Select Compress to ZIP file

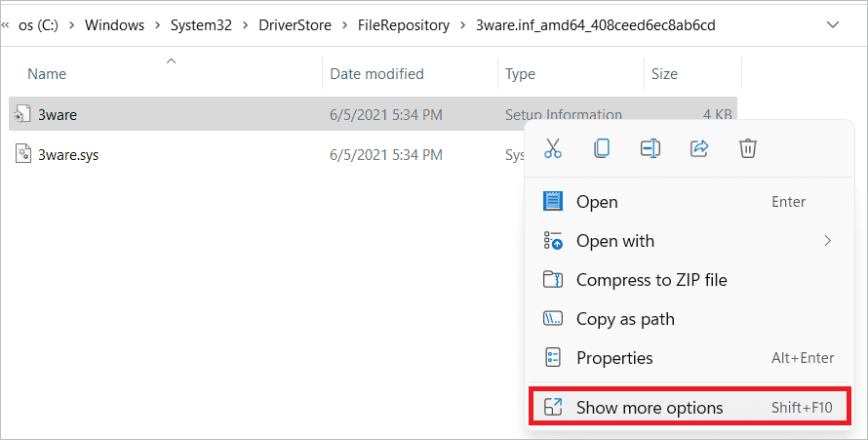tap(689, 280)
